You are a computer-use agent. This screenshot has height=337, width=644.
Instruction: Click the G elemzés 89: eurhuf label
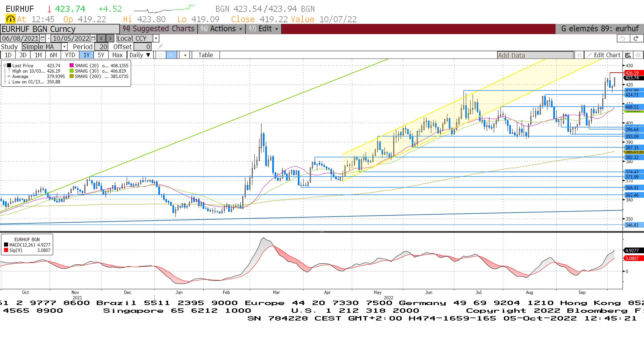point(600,29)
